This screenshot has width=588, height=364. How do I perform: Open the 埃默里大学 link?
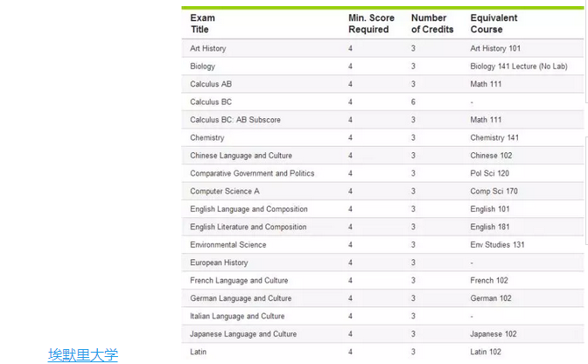click(x=83, y=354)
